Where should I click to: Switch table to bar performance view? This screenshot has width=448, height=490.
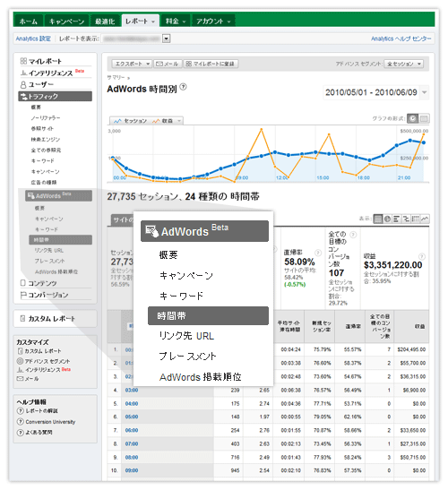point(396,219)
